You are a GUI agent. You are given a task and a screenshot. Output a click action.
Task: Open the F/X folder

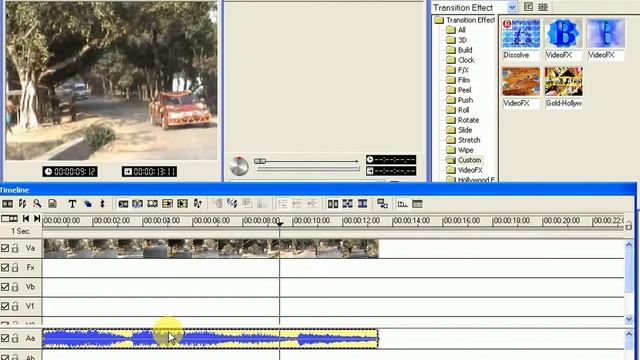458,70
